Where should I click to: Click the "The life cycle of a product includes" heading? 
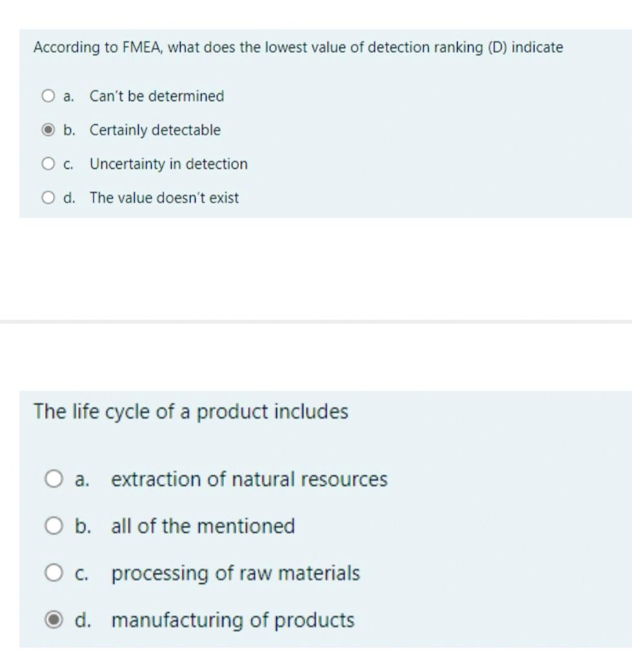[190, 411]
